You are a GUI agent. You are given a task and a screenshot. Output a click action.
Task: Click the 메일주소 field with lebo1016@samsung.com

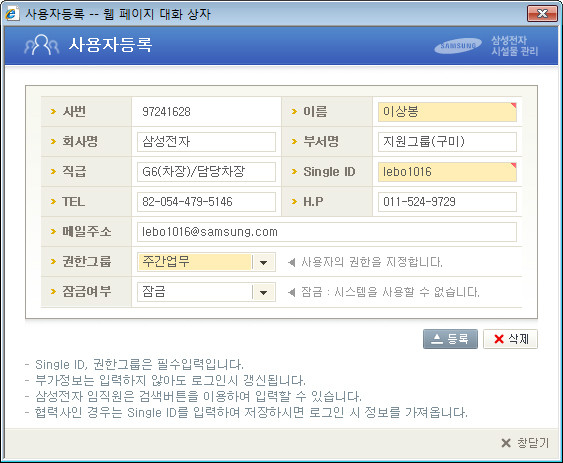[327, 232]
